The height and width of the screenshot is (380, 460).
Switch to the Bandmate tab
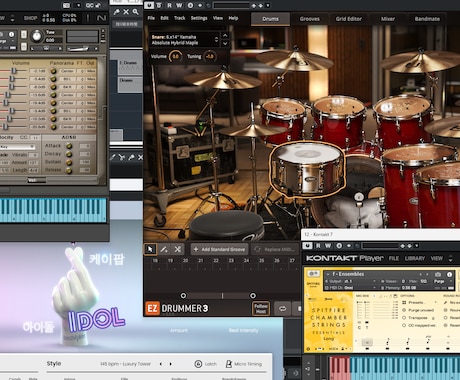pos(427,19)
